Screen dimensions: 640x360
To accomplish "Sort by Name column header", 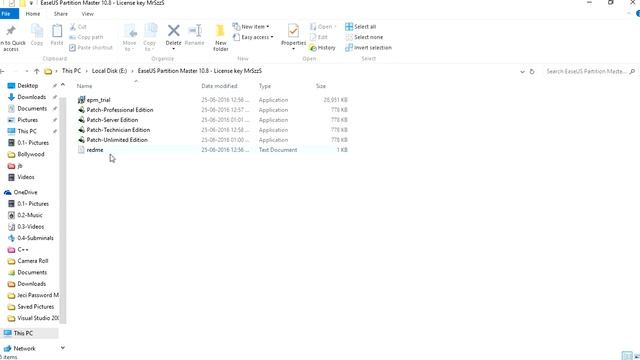I will (x=84, y=86).
